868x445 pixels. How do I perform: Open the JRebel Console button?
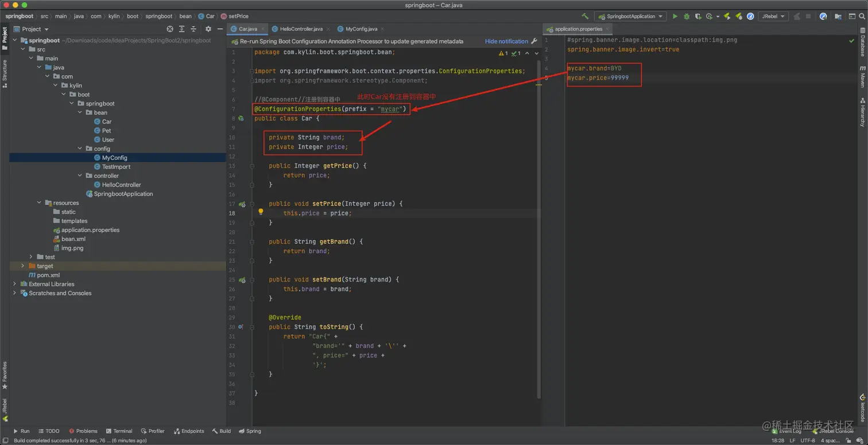pos(832,431)
